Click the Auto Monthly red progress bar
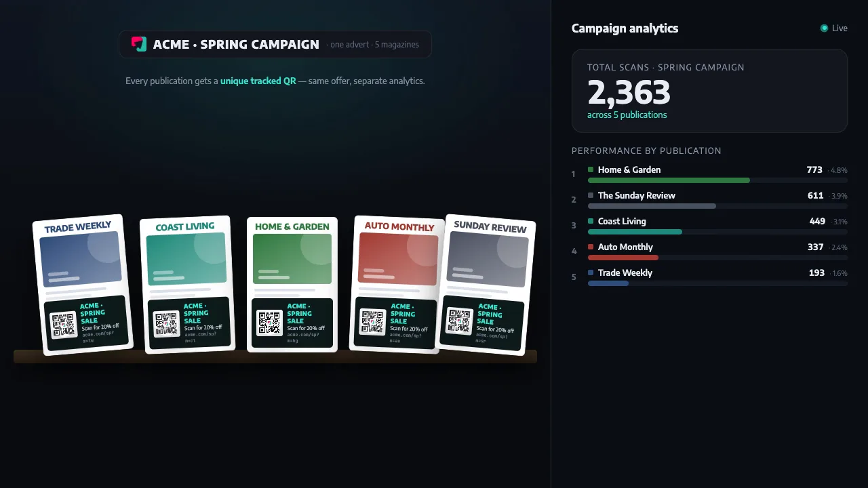This screenshot has width=868, height=488. coord(623,258)
